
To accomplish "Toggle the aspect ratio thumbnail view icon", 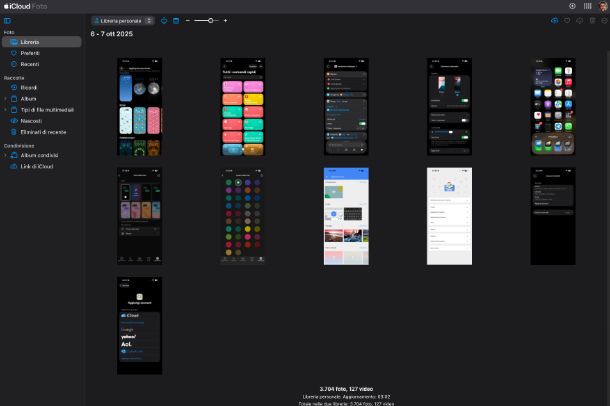I will [176, 20].
